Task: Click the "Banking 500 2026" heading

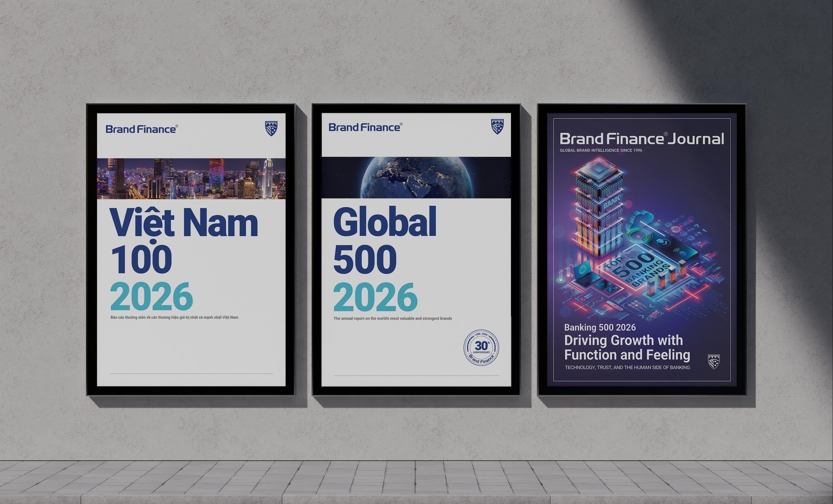Action: click(x=600, y=327)
